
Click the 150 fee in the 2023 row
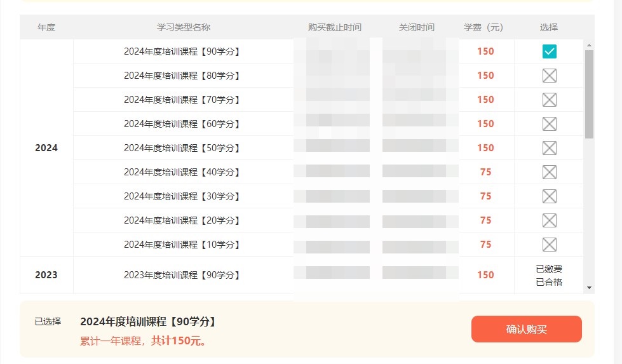point(485,275)
